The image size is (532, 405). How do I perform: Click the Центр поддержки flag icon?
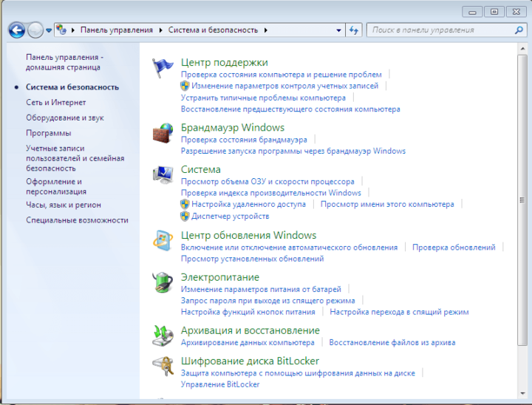(x=163, y=68)
